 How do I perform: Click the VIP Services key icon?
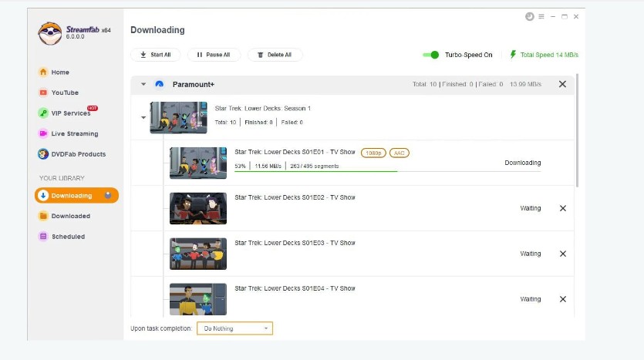(43, 113)
